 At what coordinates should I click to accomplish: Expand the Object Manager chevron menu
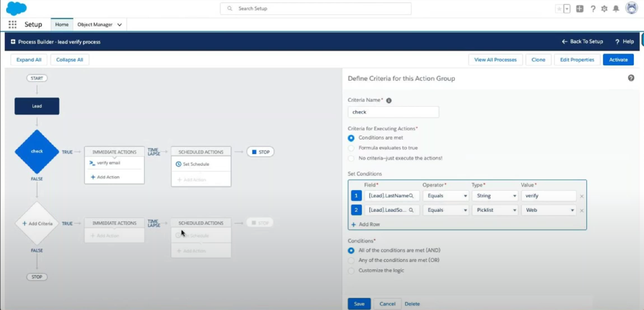(x=119, y=25)
